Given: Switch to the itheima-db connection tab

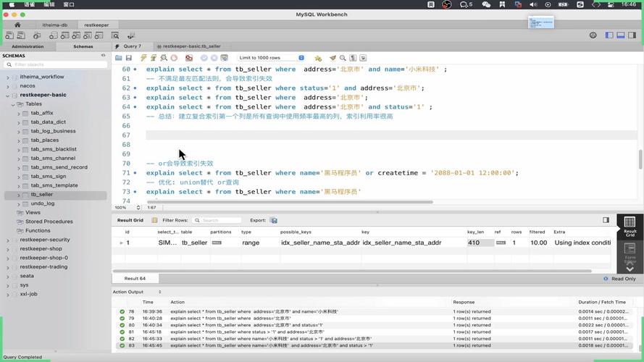Looking at the screenshot, I should (x=54, y=25).
